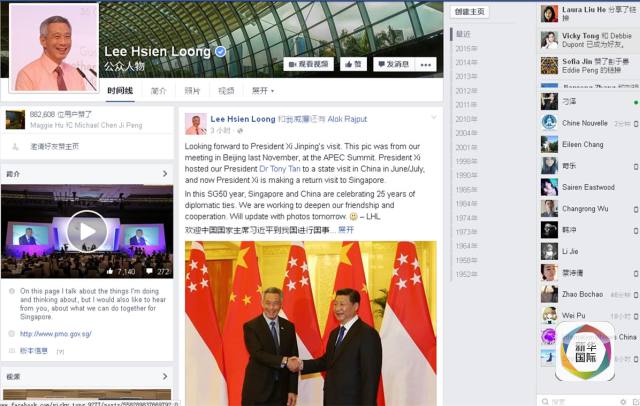Play the video in the intro panel

click(87, 231)
